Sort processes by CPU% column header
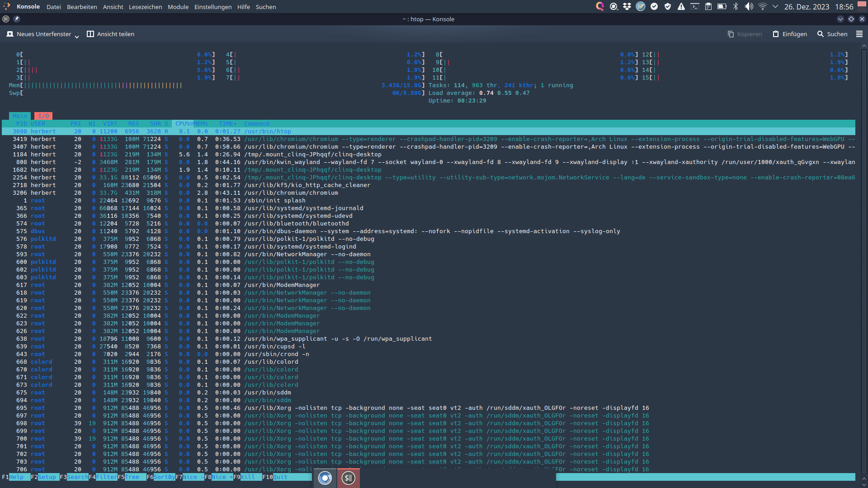 point(183,123)
